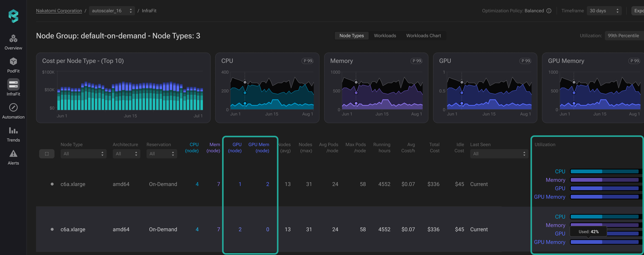
Task: Switch to the Node Types tab
Action: pyautogui.click(x=352, y=36)
